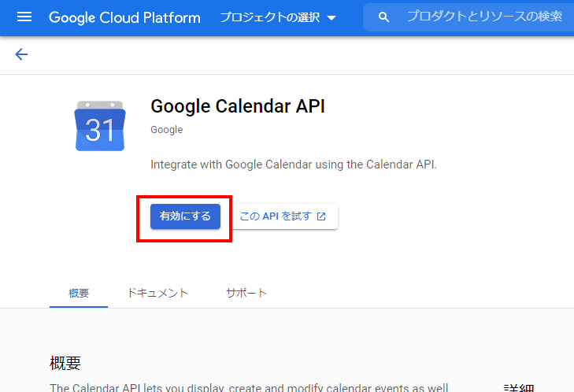
Task: Switch to the ドキュメント tab
Action: click(x=157, y=293)
